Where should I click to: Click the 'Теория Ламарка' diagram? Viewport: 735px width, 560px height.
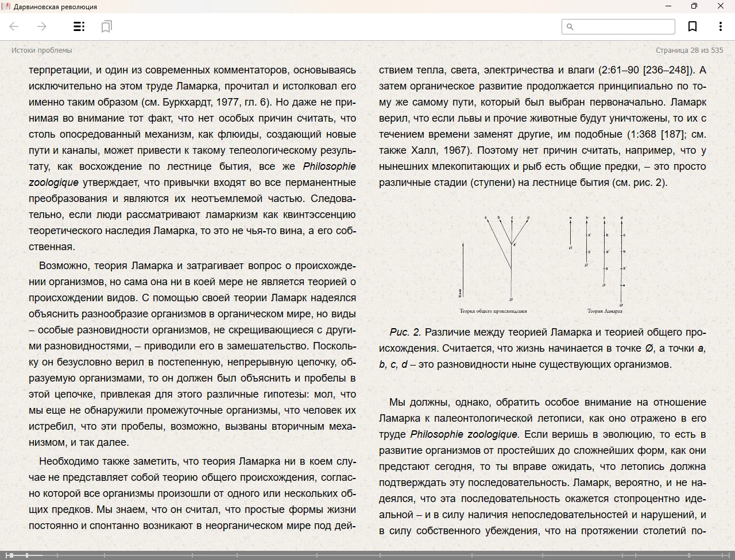click(597, 261)
